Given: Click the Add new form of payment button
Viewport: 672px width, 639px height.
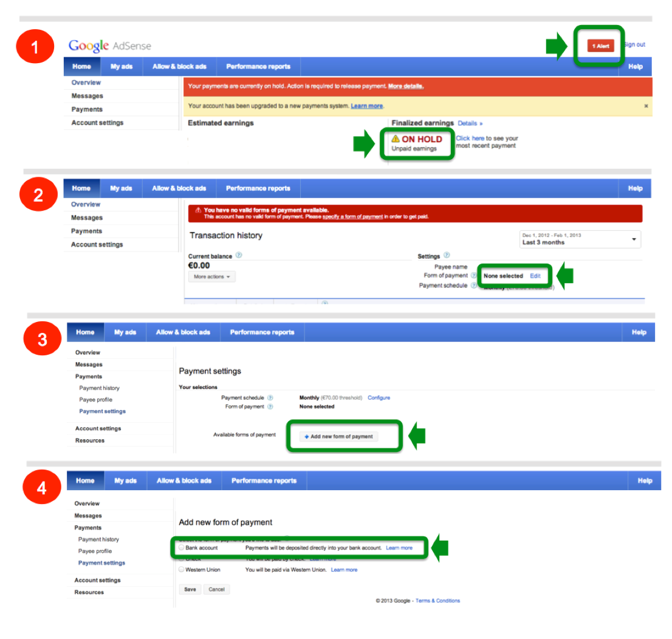Looking at the screenshot, I should click(x=338, y=436).
